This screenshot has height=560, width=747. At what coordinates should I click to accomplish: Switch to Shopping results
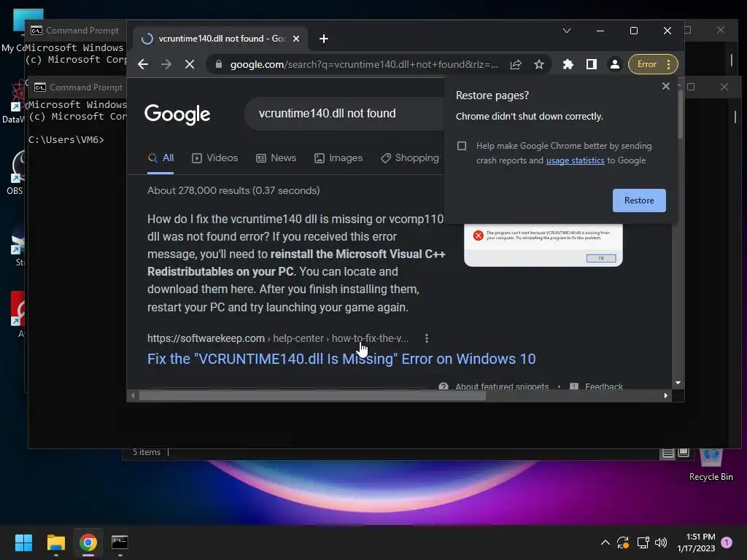point(410,158)
